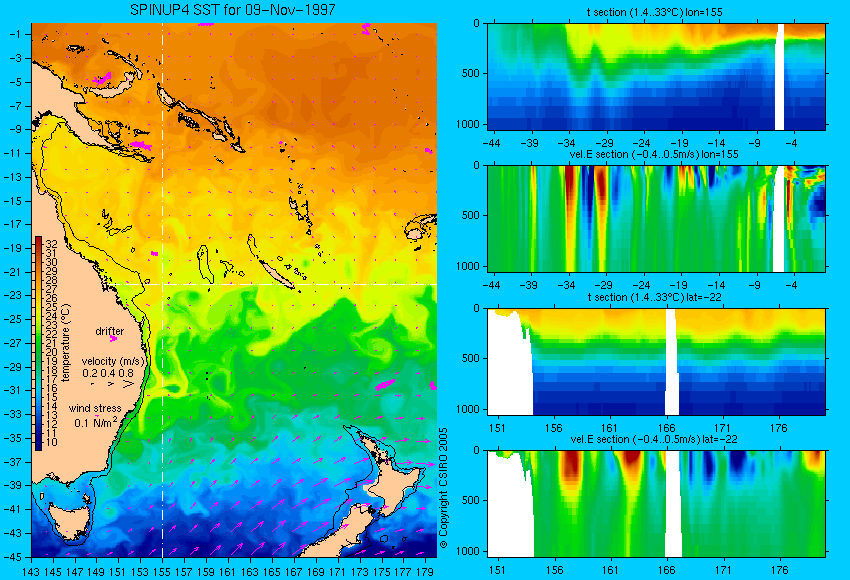Screen dimensions: 850x580
Task: Click the eastward velocity section plot for lon=155
Action: click(656, 218)
